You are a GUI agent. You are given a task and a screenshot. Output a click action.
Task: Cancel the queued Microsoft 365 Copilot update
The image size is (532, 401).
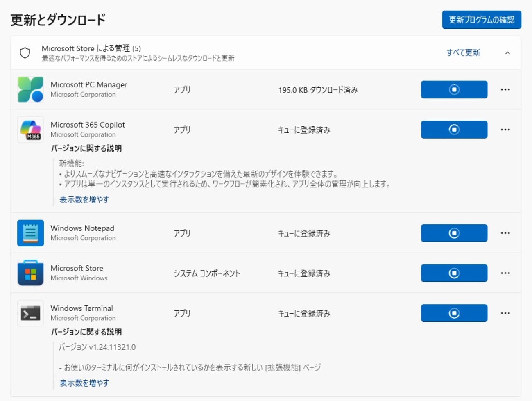pyautogui.click(x=454, y=130)
